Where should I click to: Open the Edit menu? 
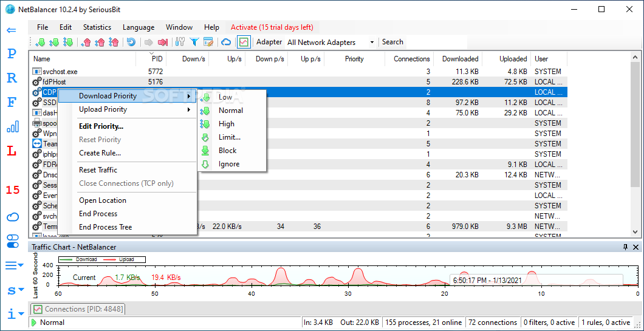pyautogui.click(x=66, y=27)
